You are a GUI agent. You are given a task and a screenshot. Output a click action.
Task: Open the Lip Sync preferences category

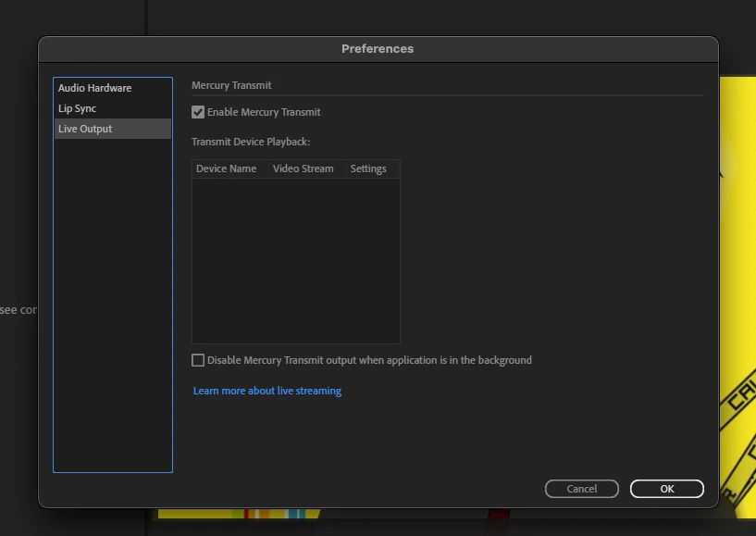[112, 108]
